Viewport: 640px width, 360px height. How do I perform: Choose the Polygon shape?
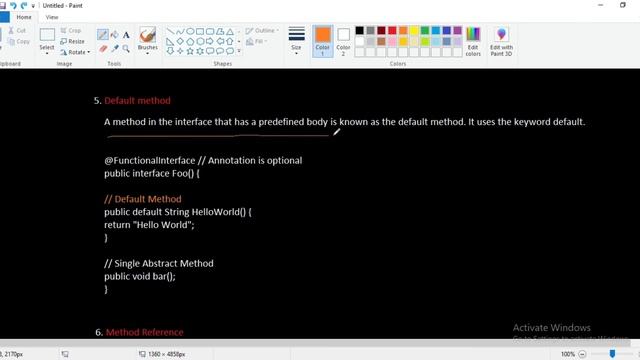(220, 31)
